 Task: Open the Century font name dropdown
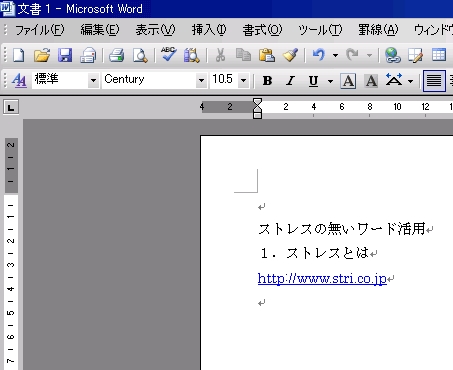pyautogui.click(x=201, y=80)
